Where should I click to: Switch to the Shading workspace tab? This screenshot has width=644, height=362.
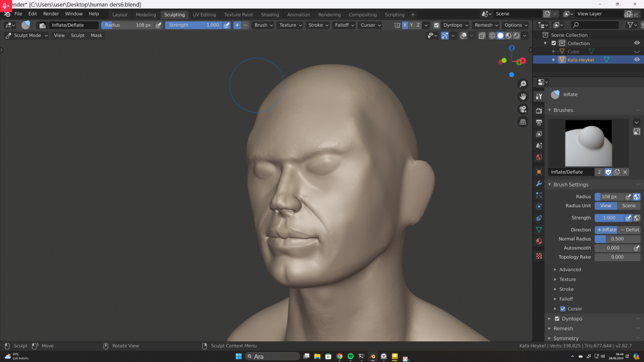270,15
